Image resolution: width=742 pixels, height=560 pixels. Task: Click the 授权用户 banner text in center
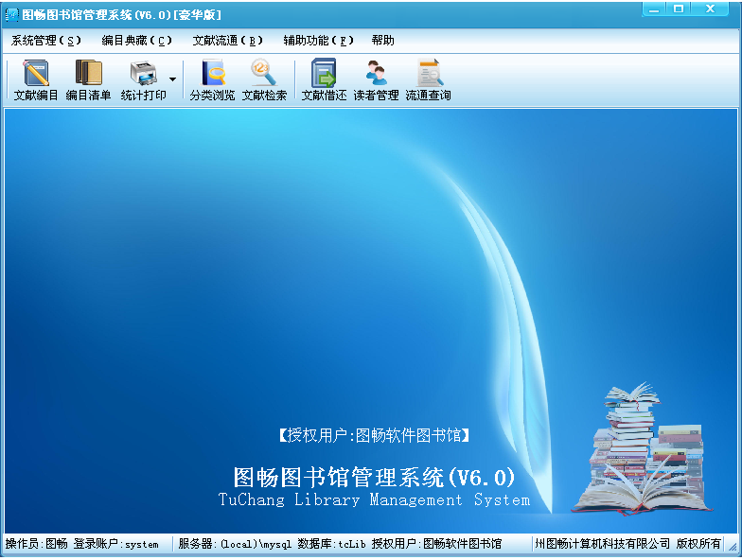[374, 435]
